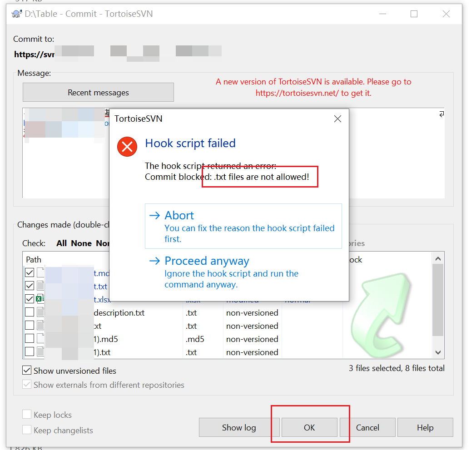The height and width of the screenshot is (450, 476).
Task: Choose Abort in the Hook script dialog
Action: click(179, 215)
